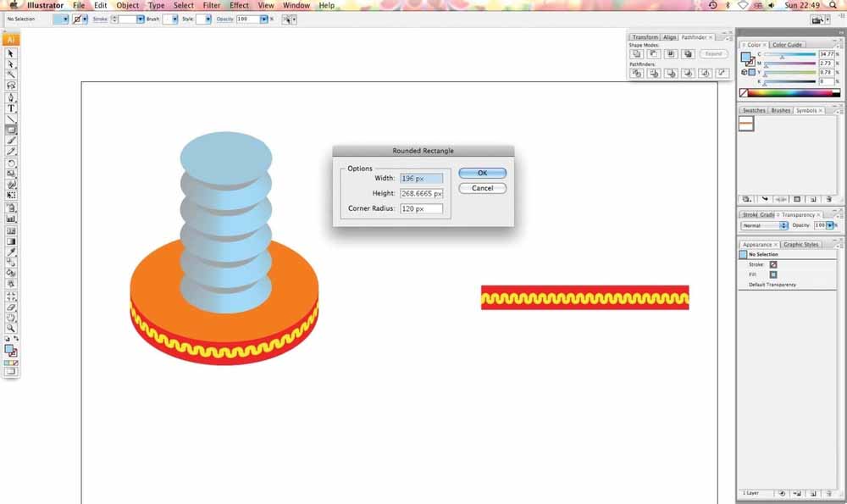Select the Rotate tool
The width and height of the screenshot is (847, 504).
click(x=10, y=163)
